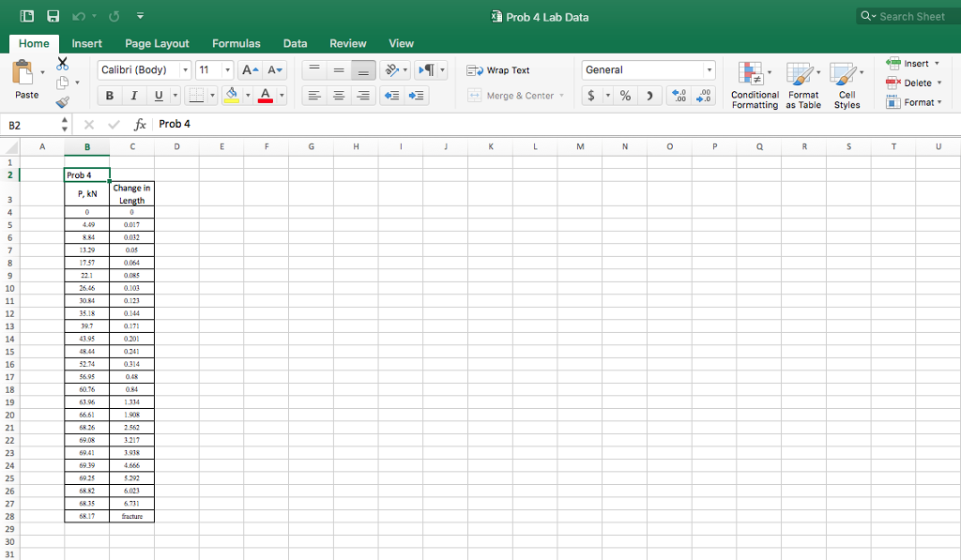Open the Data ribbon tab
Viewport: 961px width, 560px height.
(x=295, y=43)
